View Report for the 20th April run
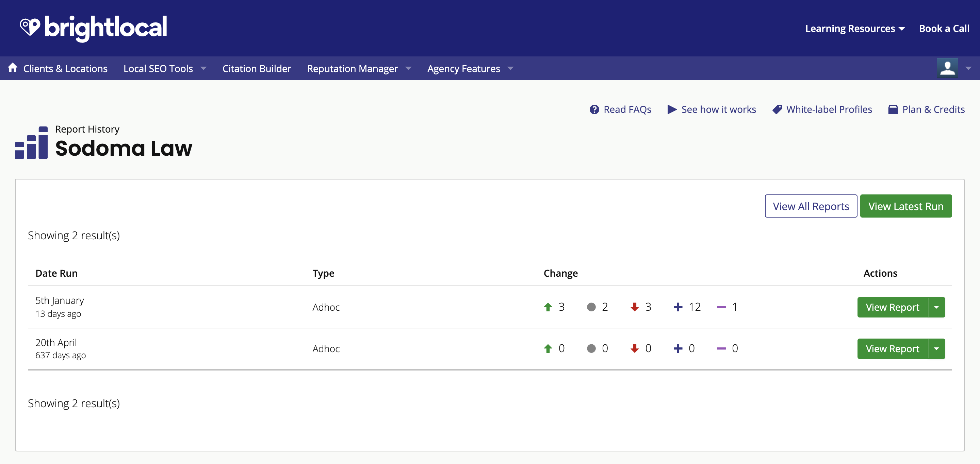This screenshot has height=464, width=980. pyautogui.click(x=893, y=348)
